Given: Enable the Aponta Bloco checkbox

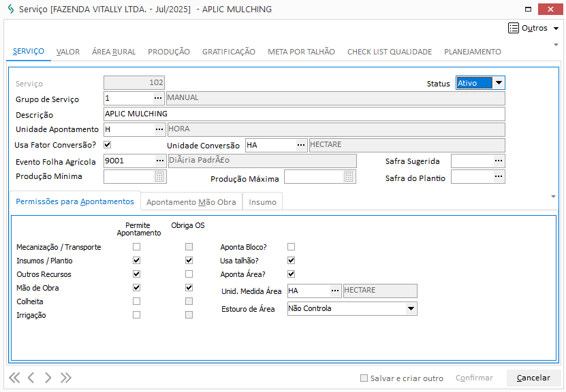Looking at the screenshot, I should 292,247.
